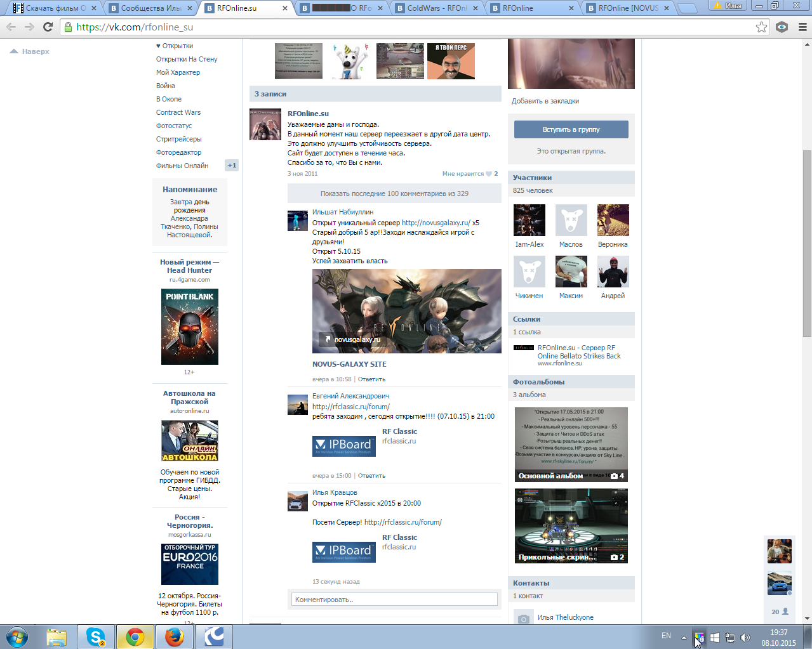Screen dimensions: 812x649
Task: Reload the page with refresh icon
Action: pyautogui.click(x=48, y=27)
